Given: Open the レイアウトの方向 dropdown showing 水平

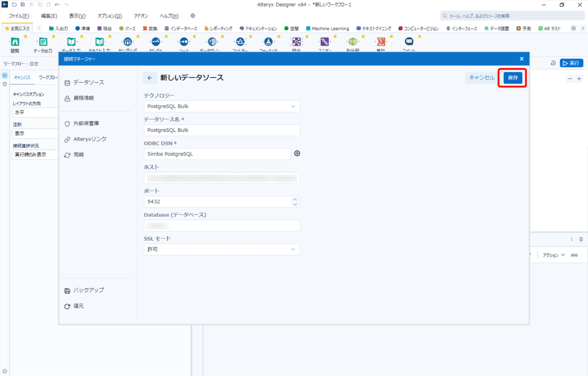Looking at the screenshot, I should [x=35, y=112].
